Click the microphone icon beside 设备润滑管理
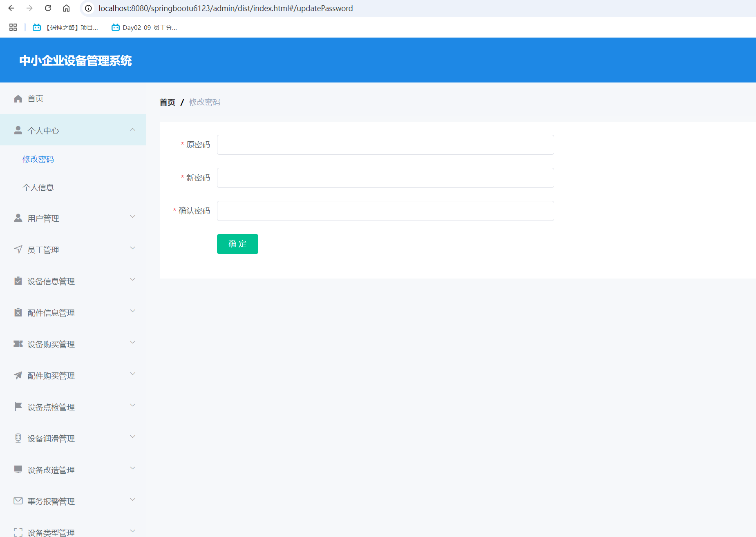Viewport: 756px width, 537px height. pos(18,438)
